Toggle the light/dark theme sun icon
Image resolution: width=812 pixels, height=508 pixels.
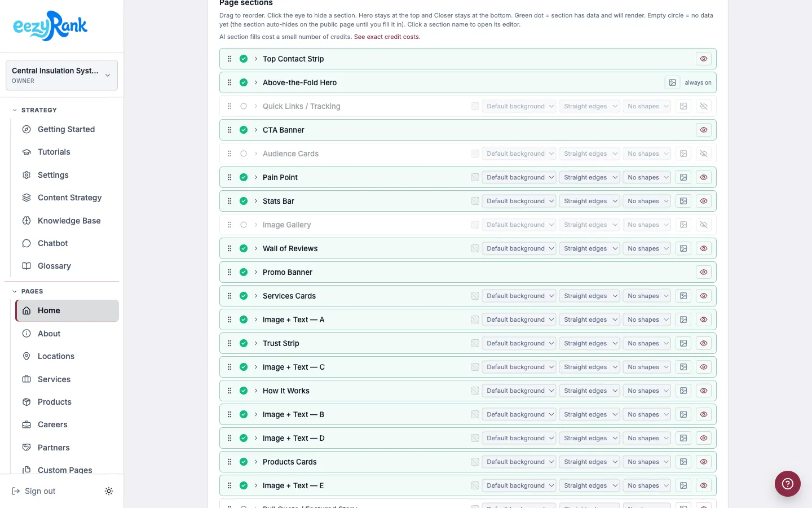pos(109,491)
